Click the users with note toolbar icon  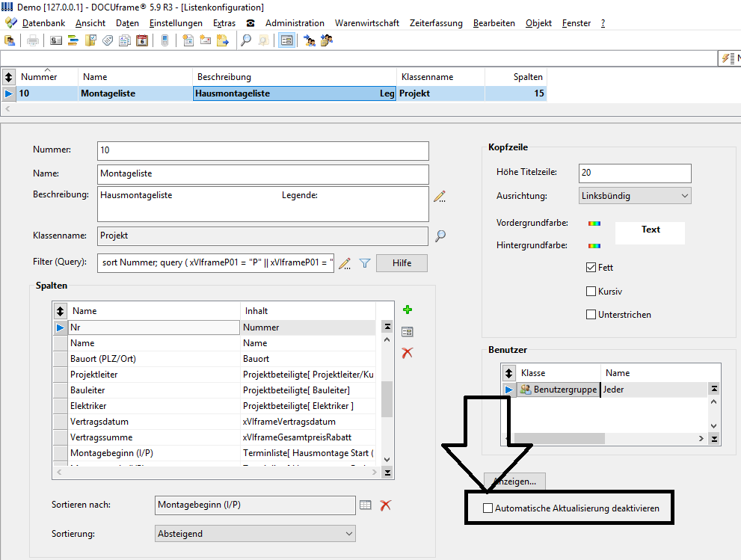pyautogui.click(x=327, y=40)
